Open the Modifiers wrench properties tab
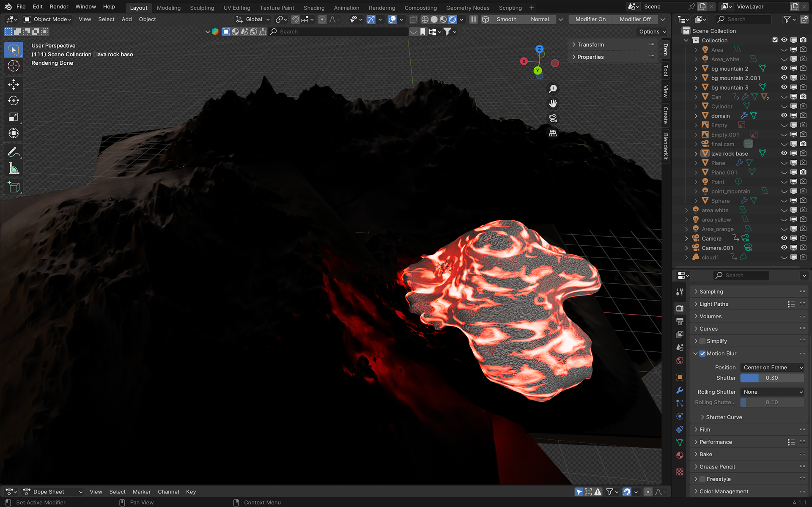 (x=680, y=390)
